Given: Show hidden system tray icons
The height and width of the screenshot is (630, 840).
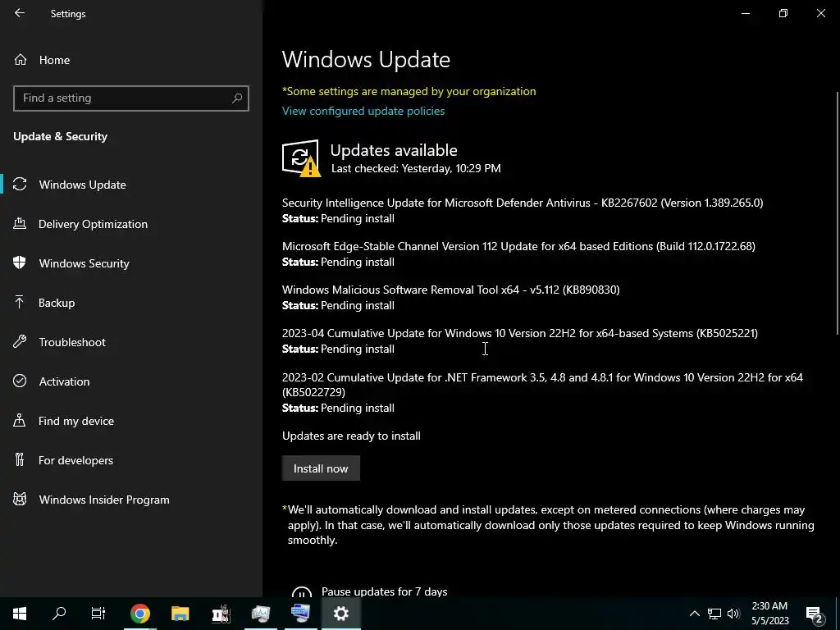Looking at the screenshot, I should pyautogui.click(x=694, y=614).
